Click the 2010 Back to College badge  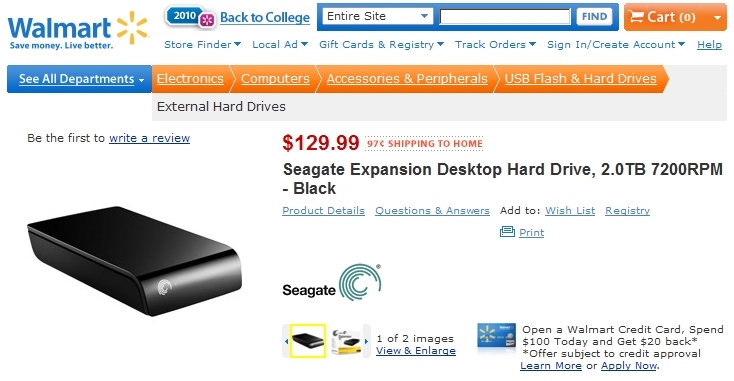pos(190,17)
